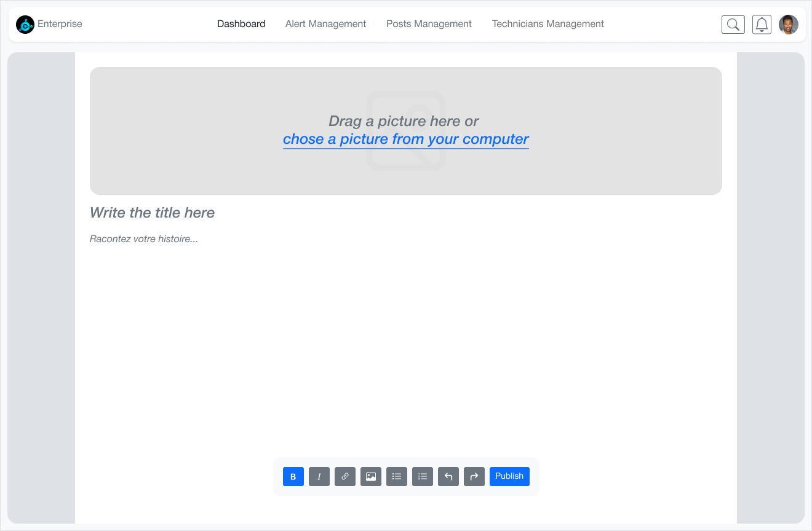Open Alert Management section
The height and width of the screenshot is (531, 812).
pos(325,24)
